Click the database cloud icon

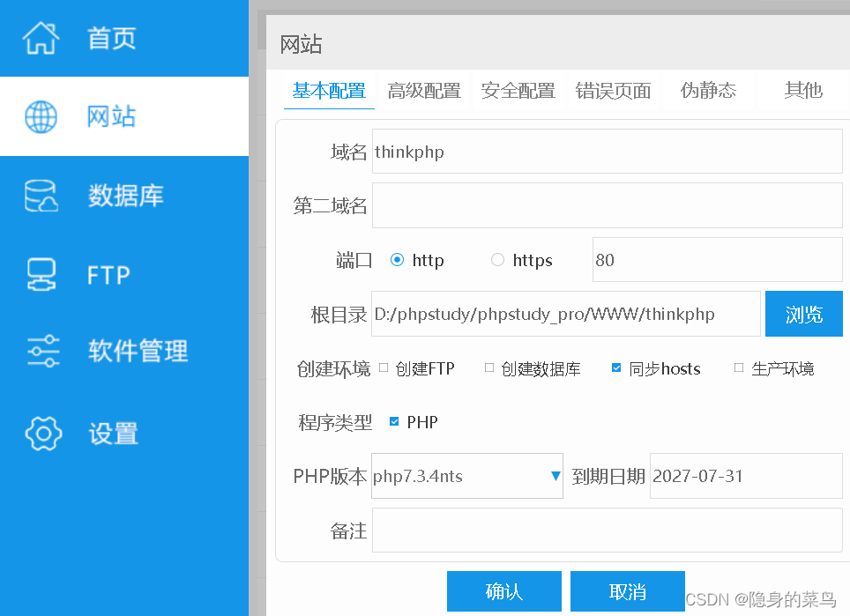(x=41, y=196)
